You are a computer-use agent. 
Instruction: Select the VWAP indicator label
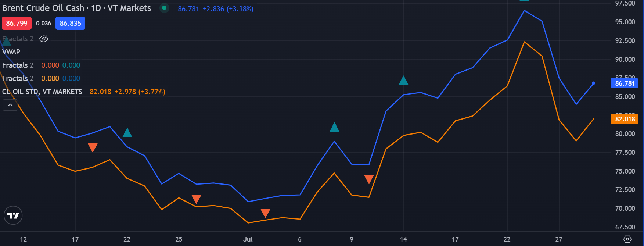[11, 52]
